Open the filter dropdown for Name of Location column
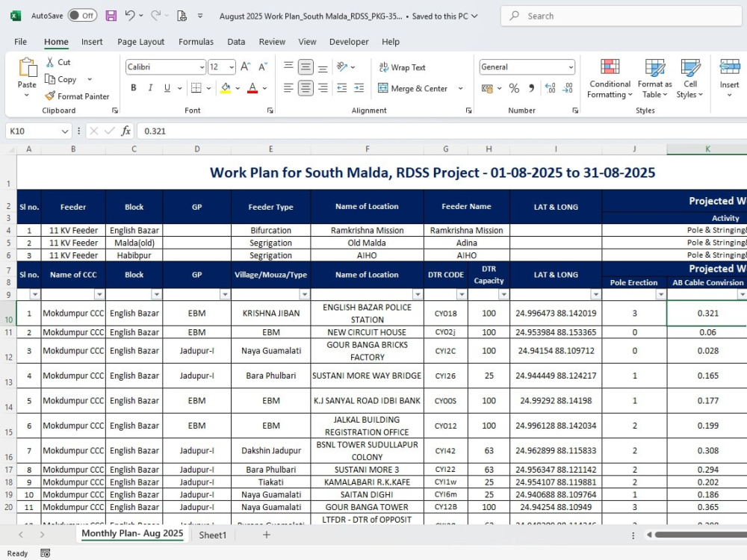Image resolution: width=747 pixels, height=560 pixels. click(x=418, y=294)
